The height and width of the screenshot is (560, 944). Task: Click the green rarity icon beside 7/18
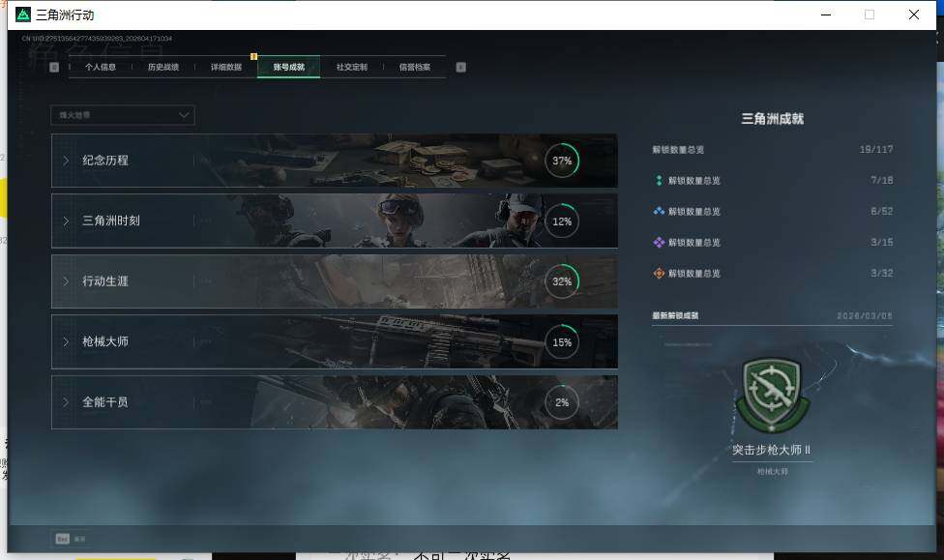[659, 181]
